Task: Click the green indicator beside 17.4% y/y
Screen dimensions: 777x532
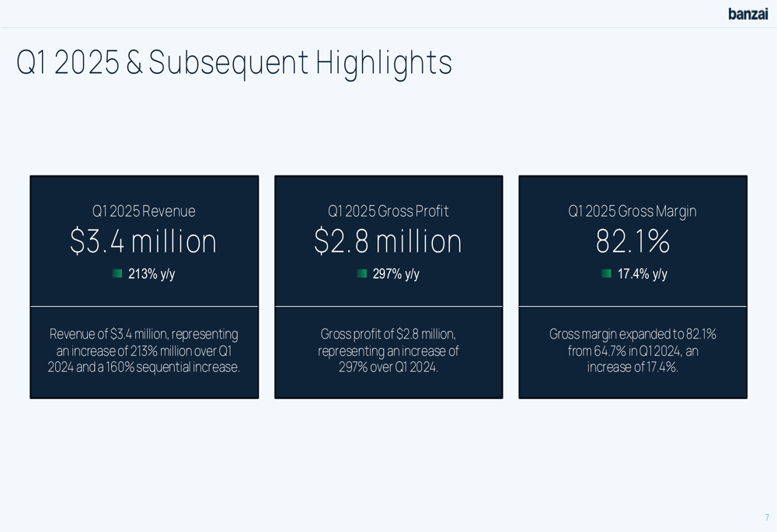Action: [x=606, y=273]
